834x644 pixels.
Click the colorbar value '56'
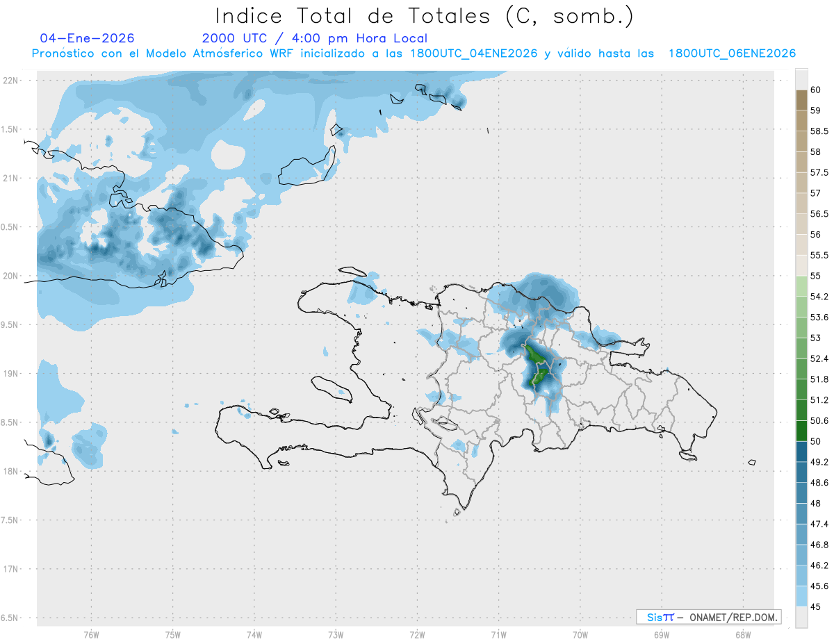[815, 234]
